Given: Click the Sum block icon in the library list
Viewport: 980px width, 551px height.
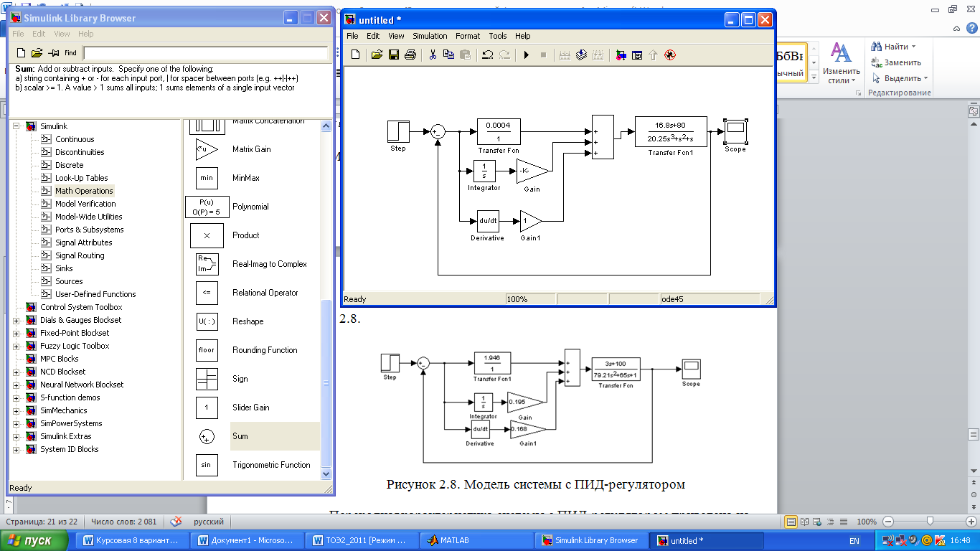Looking at the screenshot, I should [207, 436].
